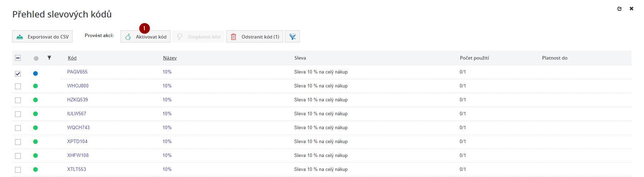The image size is (644, 177).
Task: Click the 10% name for XHFW108 row
Action: 167,156
